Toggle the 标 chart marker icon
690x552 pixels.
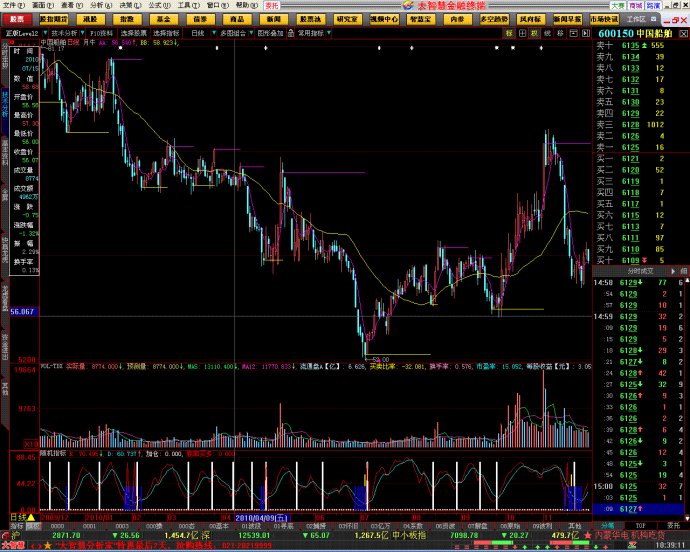coord(509,33)
